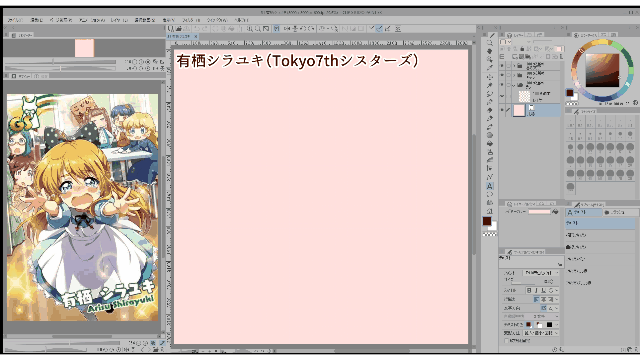Image resolution: width=640 pixels, height=360 pixels.
Task: Open the font name dropdown in Tool Property
Action: pos(541,273)
